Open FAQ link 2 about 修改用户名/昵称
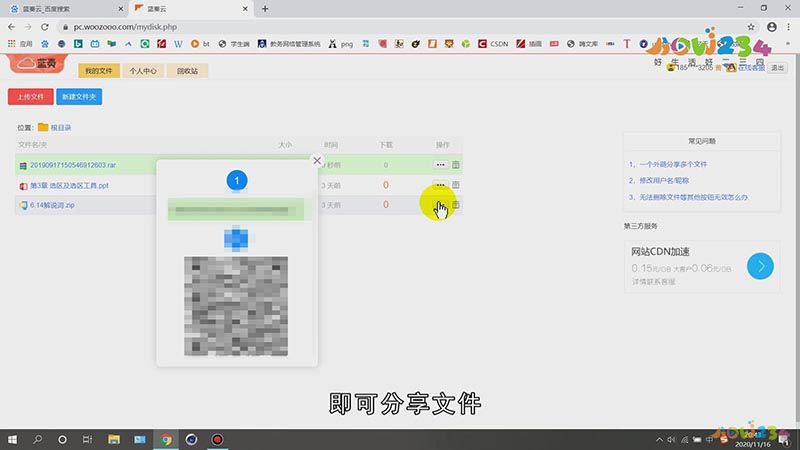This screenshot has width=800, height=450. point(664,181)
